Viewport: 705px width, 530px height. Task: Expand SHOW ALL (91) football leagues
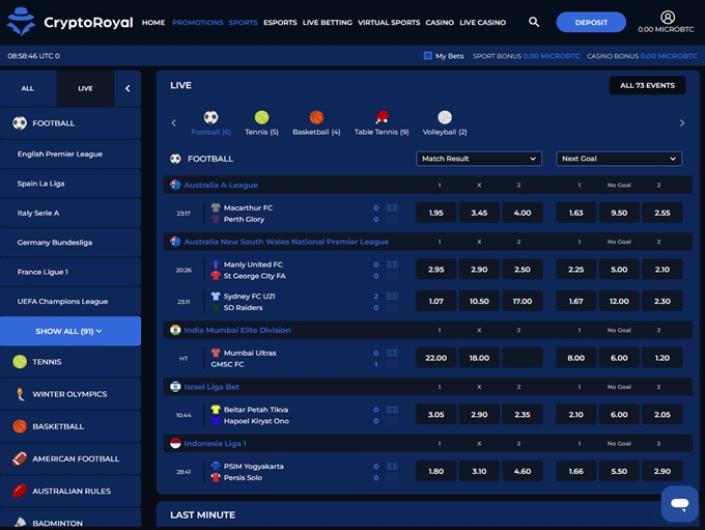pos(70,331)
